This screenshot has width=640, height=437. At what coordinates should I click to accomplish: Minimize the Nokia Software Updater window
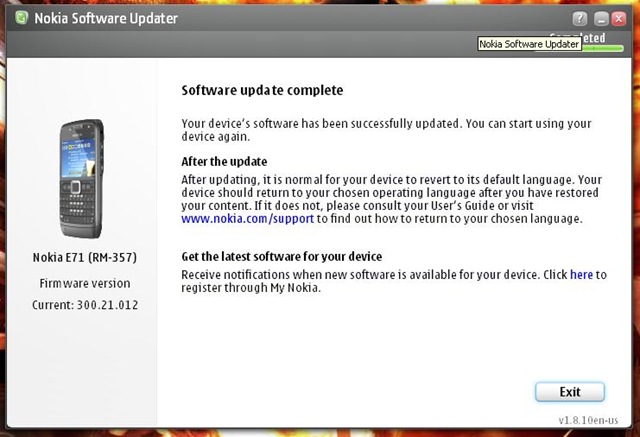601,19
